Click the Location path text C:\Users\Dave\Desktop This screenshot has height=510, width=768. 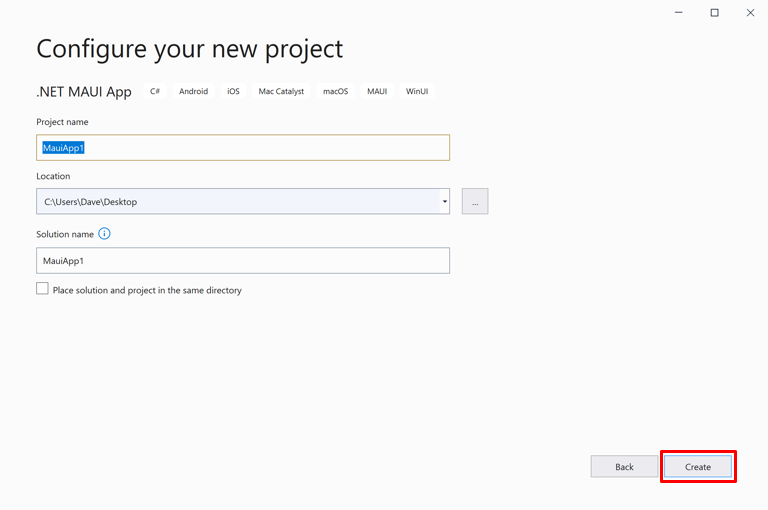91,202
